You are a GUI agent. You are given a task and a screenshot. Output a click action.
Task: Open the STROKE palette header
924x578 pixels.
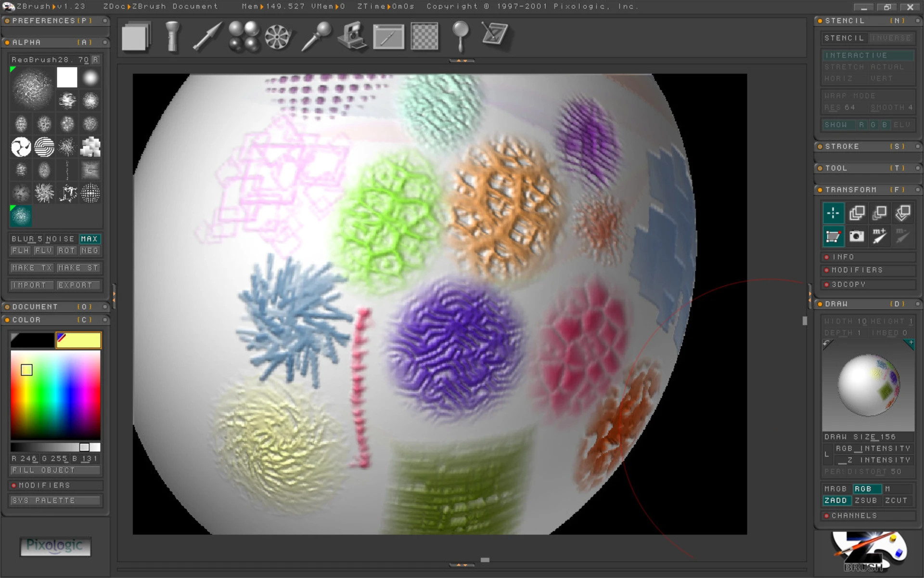click(x=842, y=146)
